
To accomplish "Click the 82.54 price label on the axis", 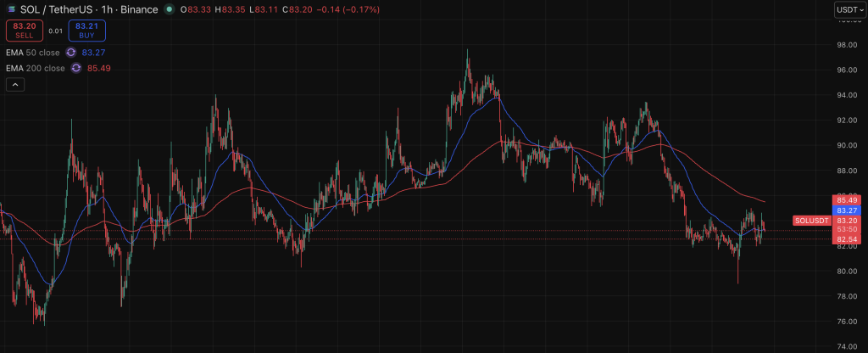I will (848, 239).
